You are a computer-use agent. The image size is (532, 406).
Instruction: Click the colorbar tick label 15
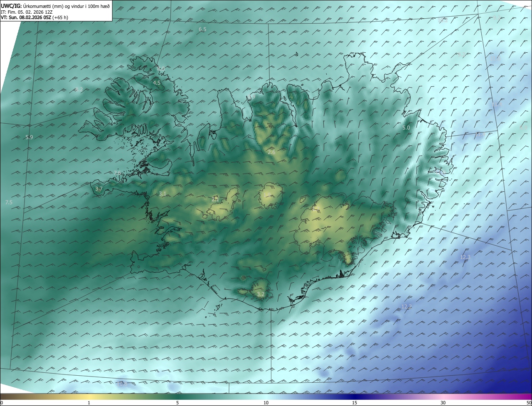tap(355, 403)
